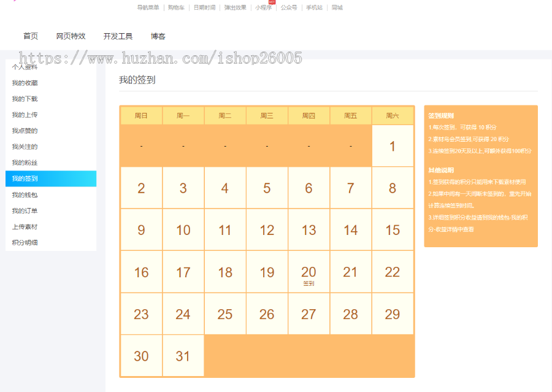Click the 公众号 top link
The image size is (552, 392).
(289, 7)
